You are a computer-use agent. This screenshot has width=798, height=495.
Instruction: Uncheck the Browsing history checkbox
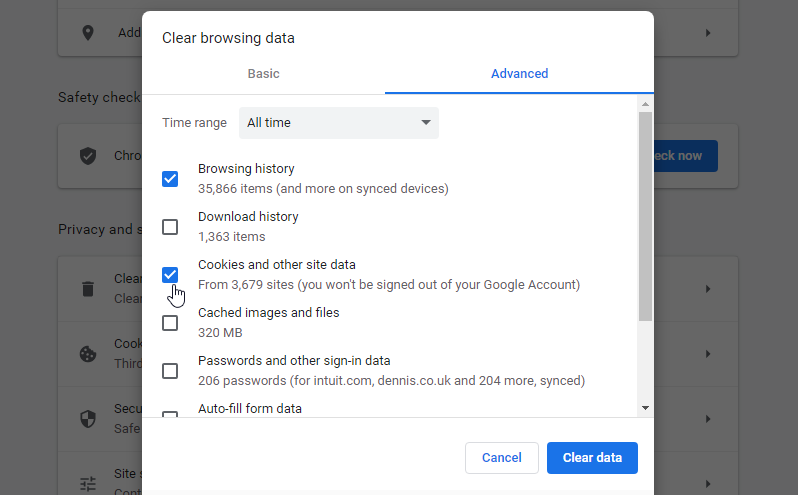tap(170, 179)
